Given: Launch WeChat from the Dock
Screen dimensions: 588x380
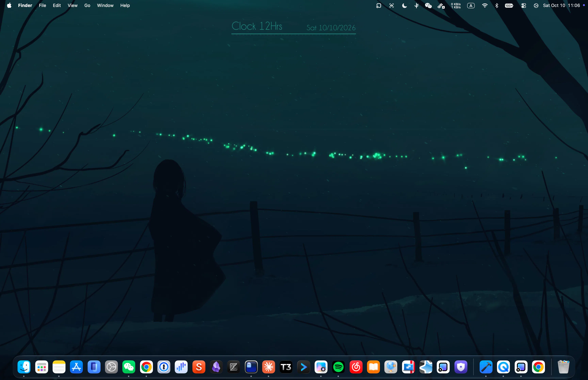Looking at the screenshot, I should (x=129, y=367).
